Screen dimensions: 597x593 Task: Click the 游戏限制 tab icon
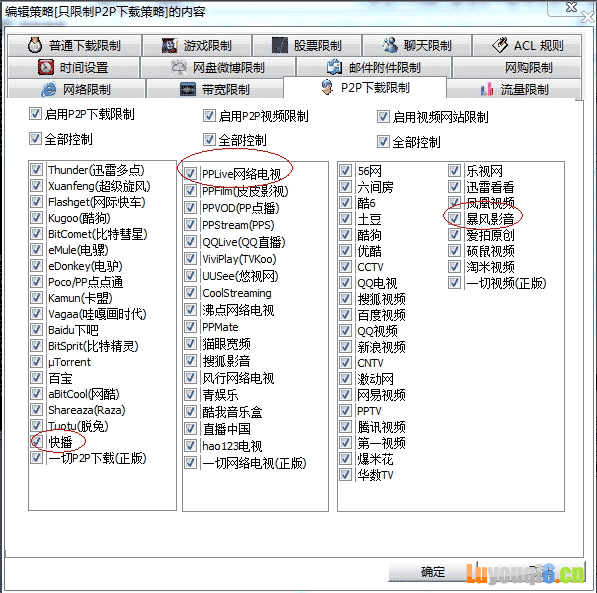169,46
